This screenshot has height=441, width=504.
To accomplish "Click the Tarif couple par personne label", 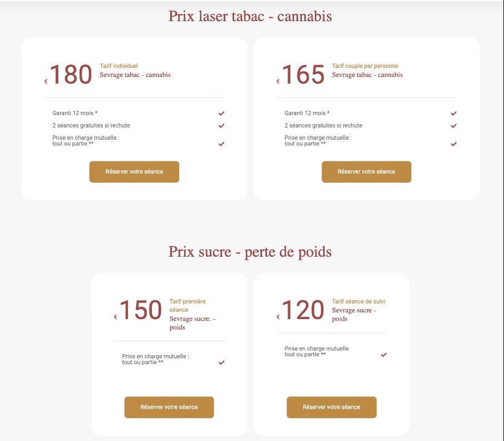I will pos(365,66).
